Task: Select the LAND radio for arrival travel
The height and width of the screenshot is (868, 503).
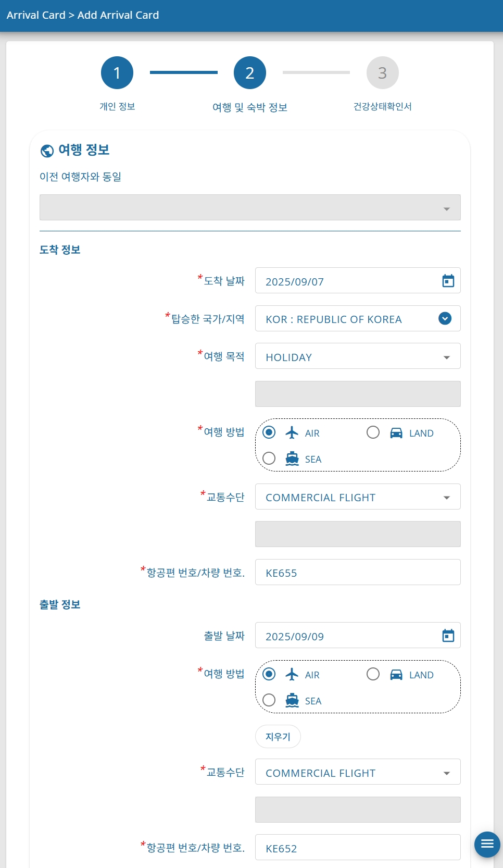Action: point(373,432)
